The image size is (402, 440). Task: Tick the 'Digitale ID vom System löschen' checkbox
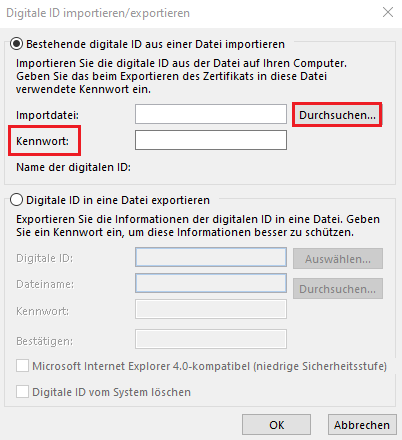pyautogui.click(x=22, y=392)
